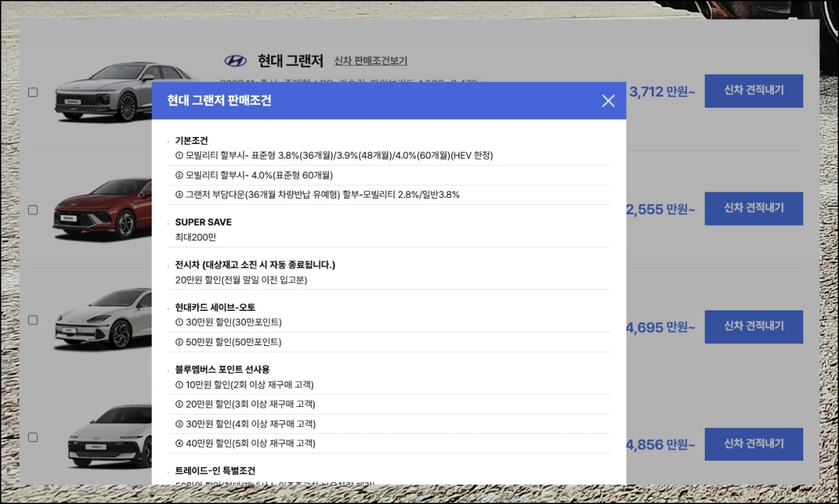Viewport: 839px width, 504px height.
Task: Click the 현대 그랜저 model name heading
Action: [290, 61]
